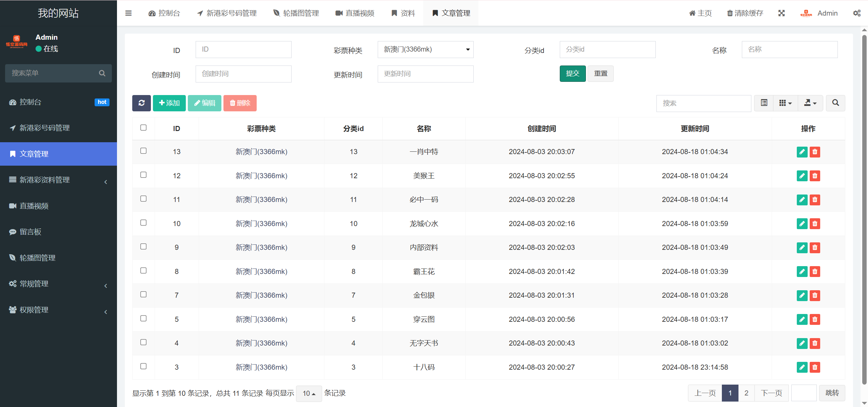Check the checkbox for row ID 3
The image size is (868, 407).
(143, 366)
